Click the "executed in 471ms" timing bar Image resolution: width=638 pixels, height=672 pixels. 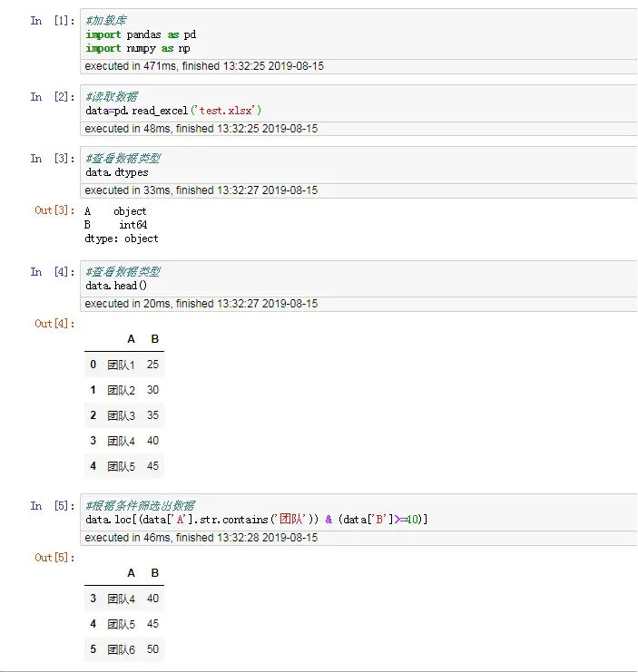201,66
